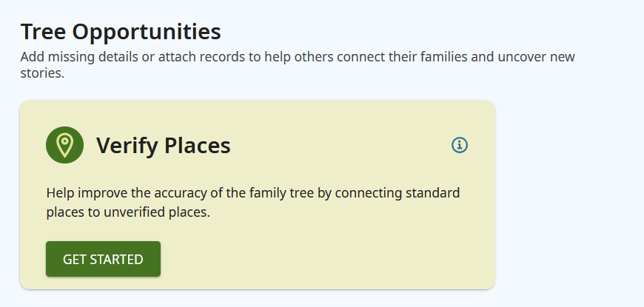Click the word 'stories.' in the subtitle
This screenshot has height=307, width=644.
[42, 73]
